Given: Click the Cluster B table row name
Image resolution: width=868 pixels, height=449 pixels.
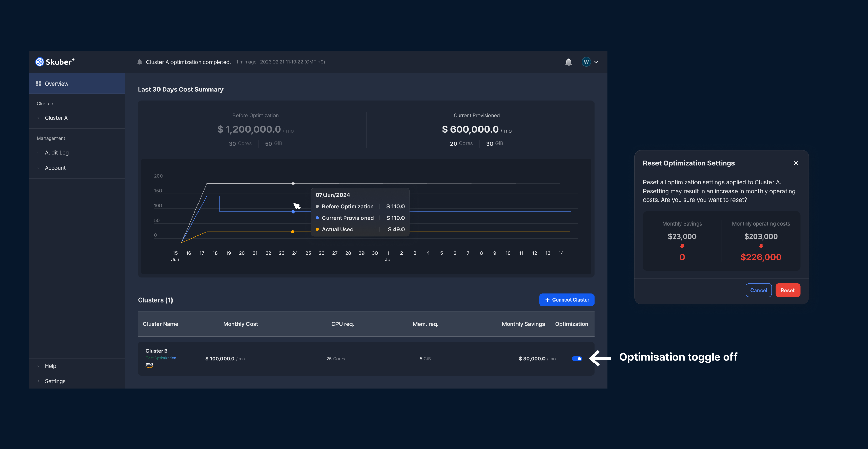Looking at the screenshot, I should click(156, 351).
